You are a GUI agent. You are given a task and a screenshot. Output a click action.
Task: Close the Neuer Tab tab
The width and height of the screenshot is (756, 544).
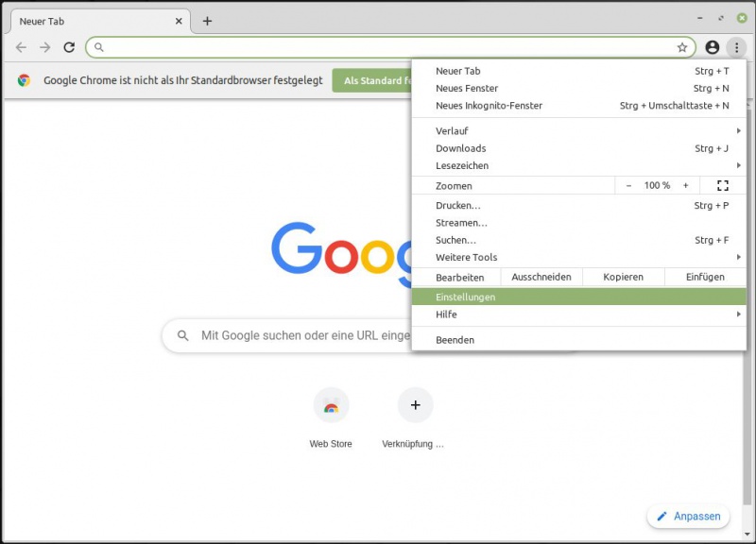pos(179,21)
